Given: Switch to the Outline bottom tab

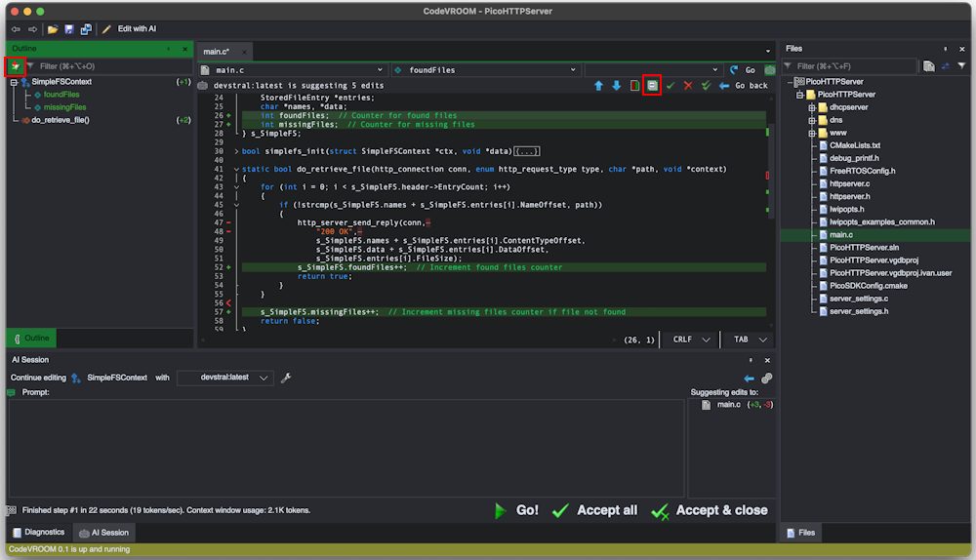Looking at the screenshot, I should (31, 338).
